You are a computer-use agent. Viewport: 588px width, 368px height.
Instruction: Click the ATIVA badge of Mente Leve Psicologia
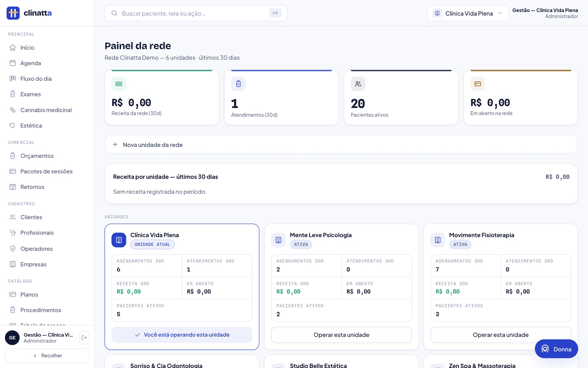[x=301, y=244]
